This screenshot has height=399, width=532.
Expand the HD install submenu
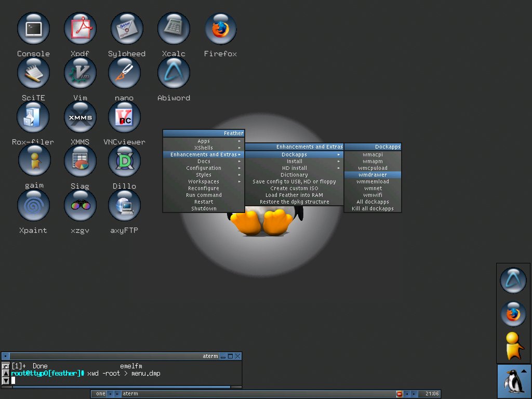294,168
